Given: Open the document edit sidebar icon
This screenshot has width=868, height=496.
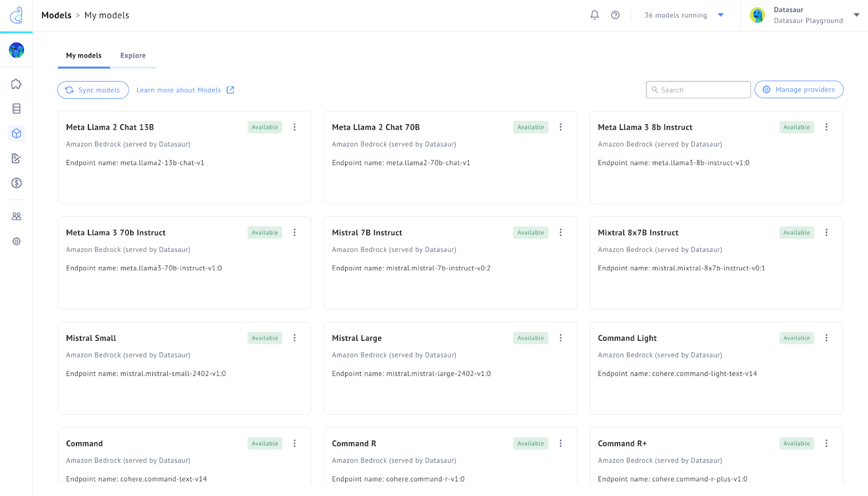Looking at the screenshot, I should point(17,158).
